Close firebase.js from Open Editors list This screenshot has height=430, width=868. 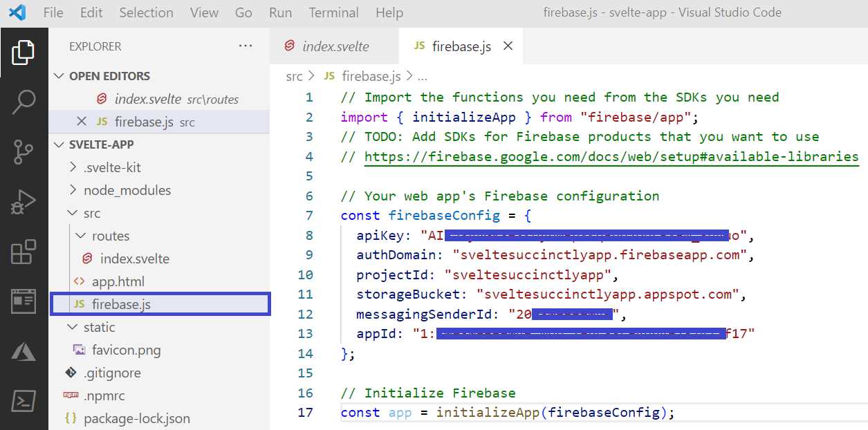point(82,121)
